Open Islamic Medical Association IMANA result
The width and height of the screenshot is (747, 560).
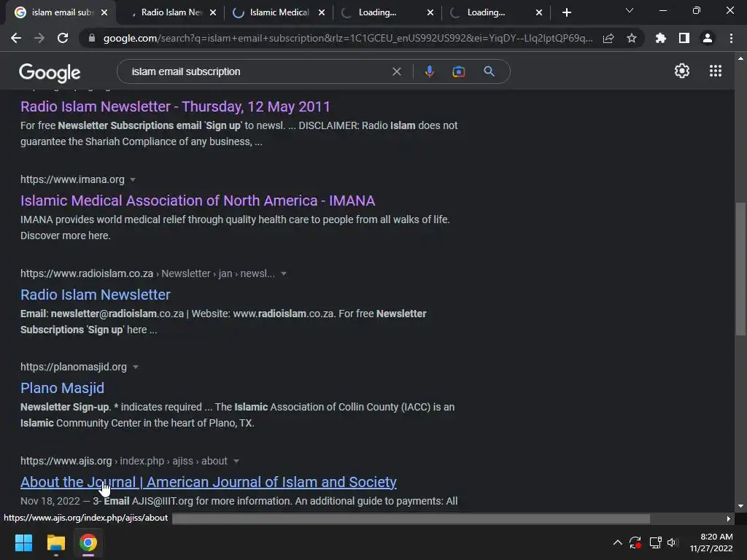(198, 201)
